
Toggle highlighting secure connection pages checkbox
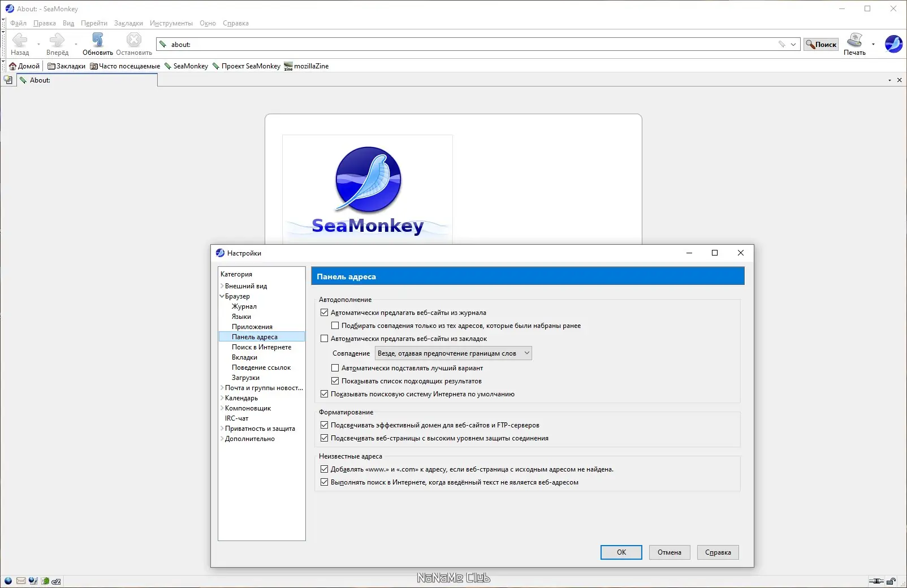[x=324, y=438]
